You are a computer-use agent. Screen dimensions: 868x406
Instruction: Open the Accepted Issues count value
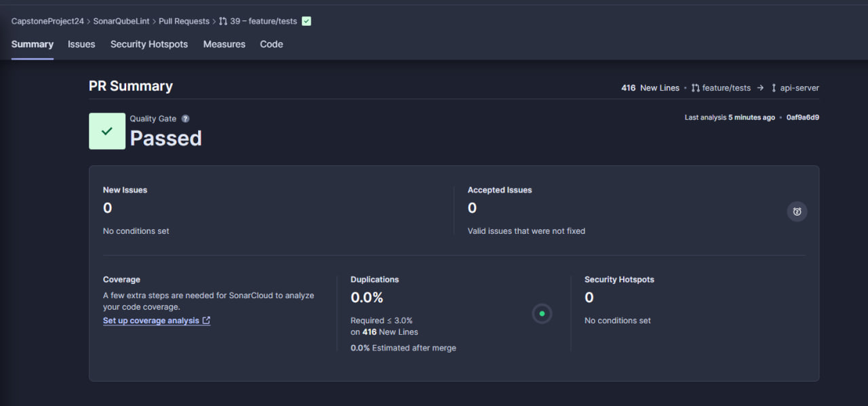pyautogui.click(x=472, y=208)
